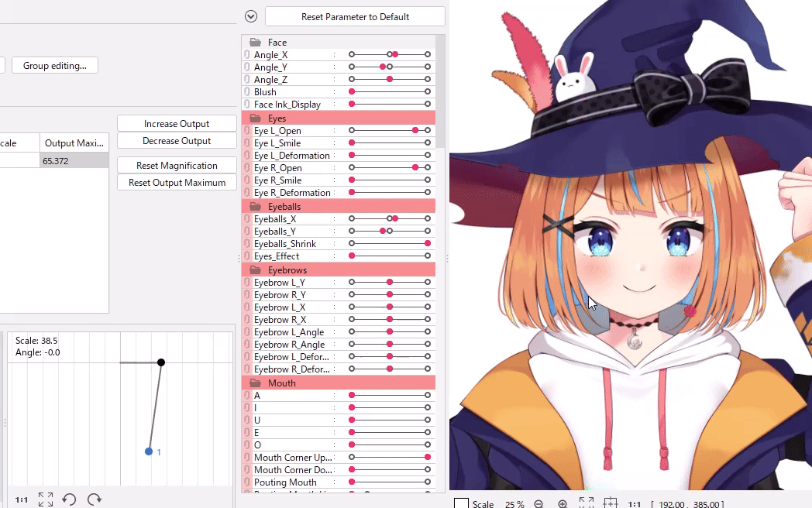Image resolution: width=812 pixels, height=508 pixels.
Task: Collapse the Face parameter folder
Action: point(256,43)
